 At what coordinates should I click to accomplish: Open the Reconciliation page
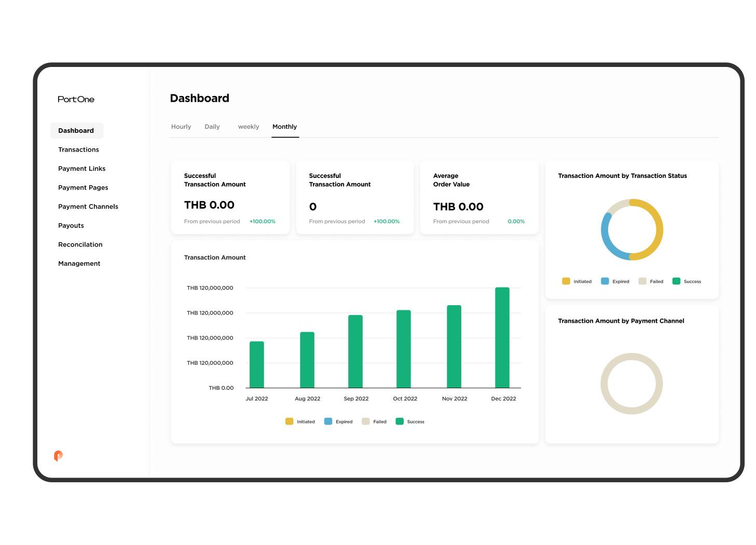(80, 244)
